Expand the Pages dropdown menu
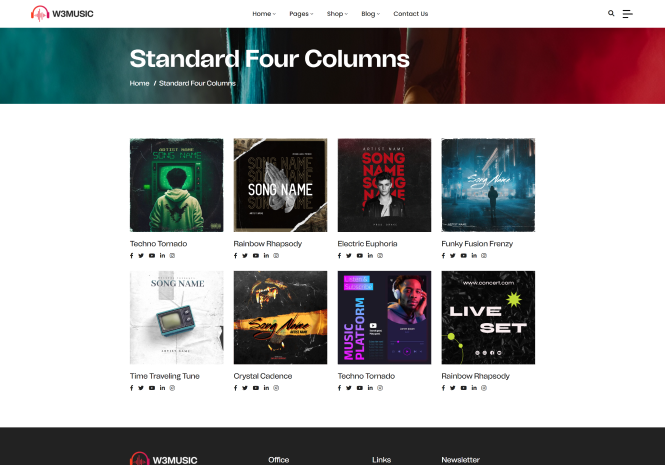This screenshot has height=465, width=665. (301, 14)
